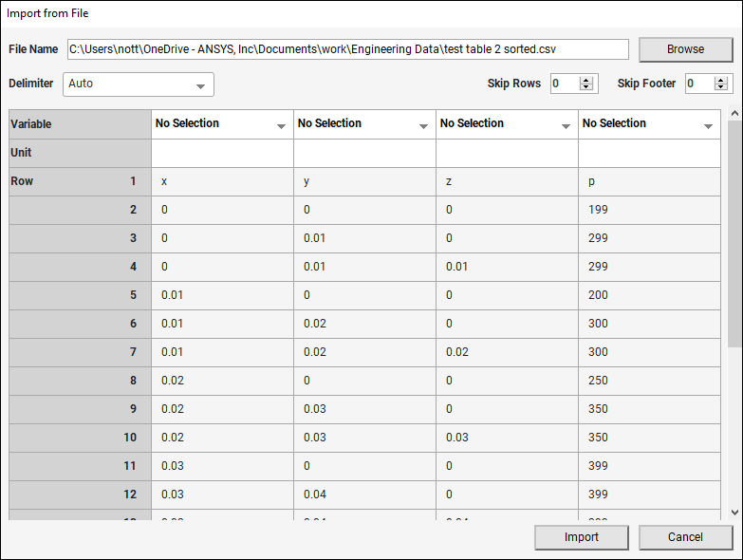Select p value 399 in row 12
The height and width of the screenshot is (560, 743).
click(649, 495)
